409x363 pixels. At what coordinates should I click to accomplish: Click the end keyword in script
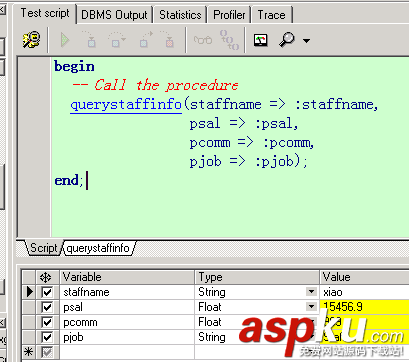click(x=66, y=180)
